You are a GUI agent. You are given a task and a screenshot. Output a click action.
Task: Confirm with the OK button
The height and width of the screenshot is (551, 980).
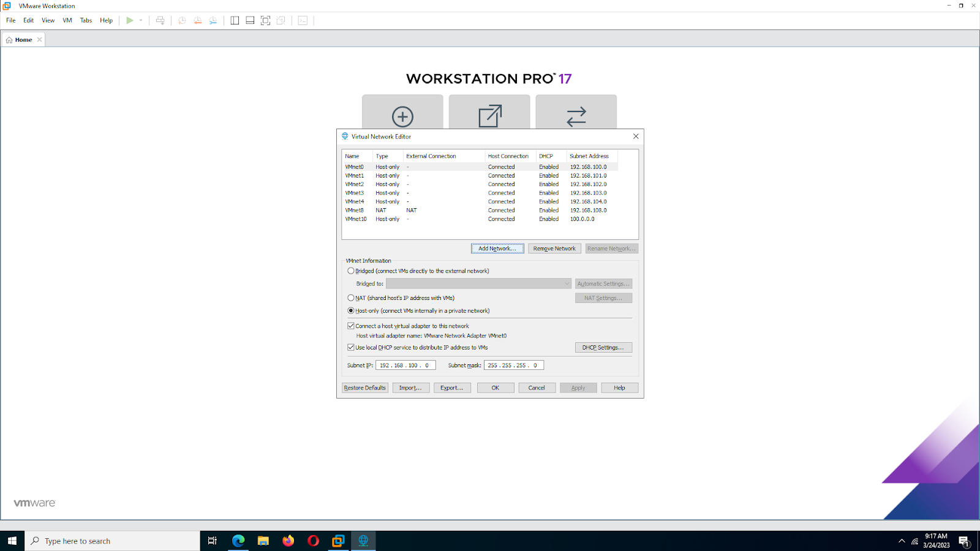click(496, 388)
